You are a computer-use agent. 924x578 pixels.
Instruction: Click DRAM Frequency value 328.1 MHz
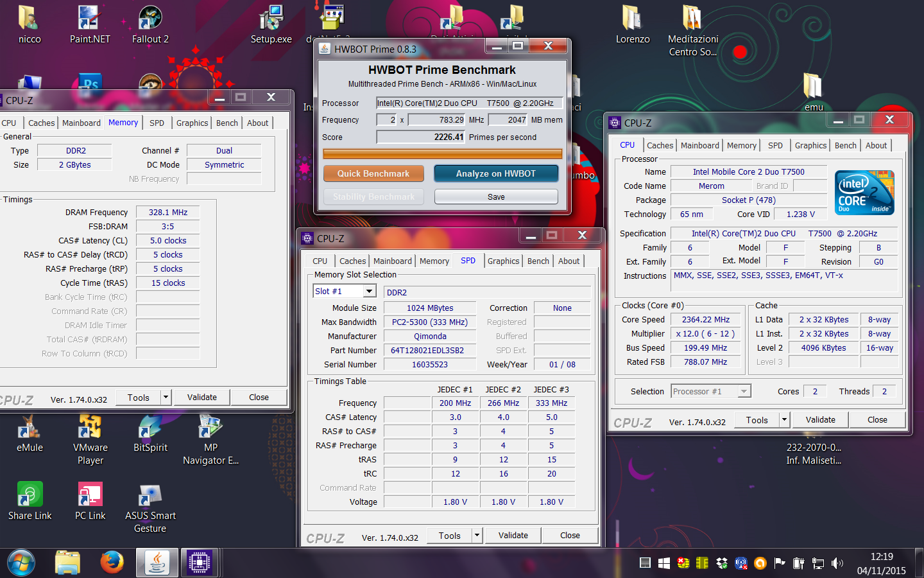pyautogui.click(x=168, y=212)
